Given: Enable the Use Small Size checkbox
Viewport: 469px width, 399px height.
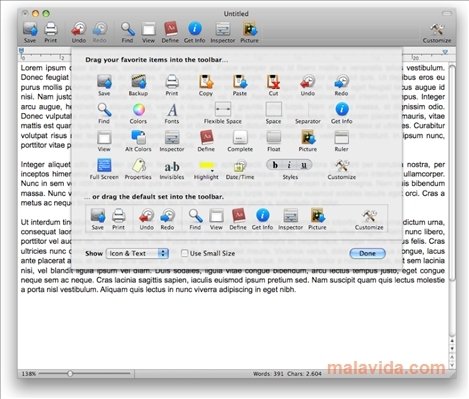Looking at the screenshot, I should [x=184, y=253].
